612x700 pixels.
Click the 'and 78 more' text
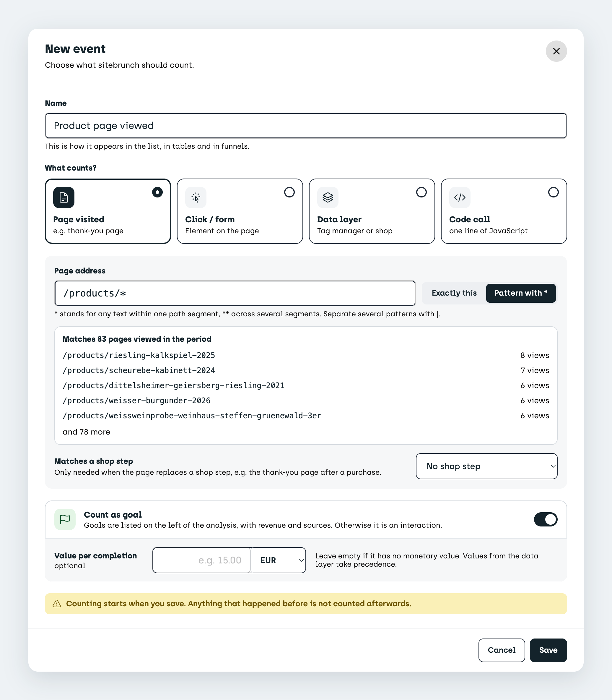click(87, 432)
